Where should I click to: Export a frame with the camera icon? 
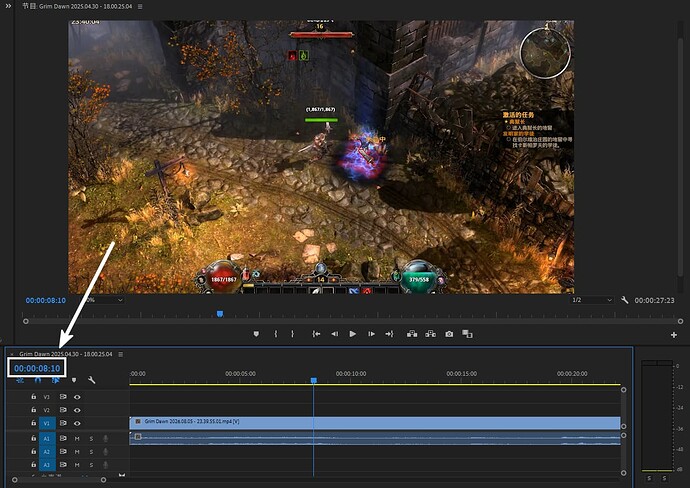click(449, 334)
